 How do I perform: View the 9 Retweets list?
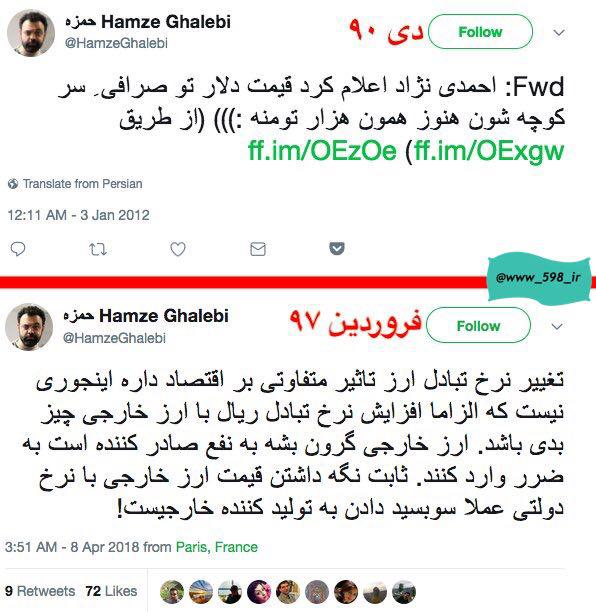point(40,591)
